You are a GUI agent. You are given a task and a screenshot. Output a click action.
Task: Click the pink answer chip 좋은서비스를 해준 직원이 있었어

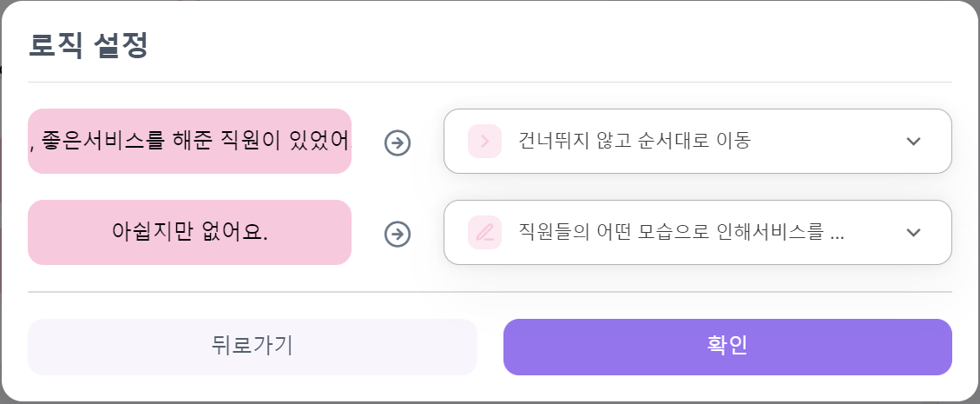(189, 142)
